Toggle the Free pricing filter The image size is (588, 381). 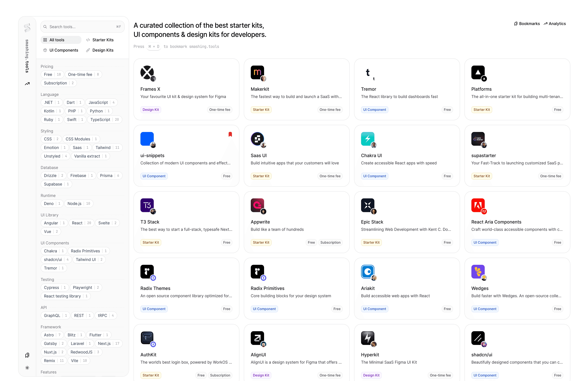point(52,74)
